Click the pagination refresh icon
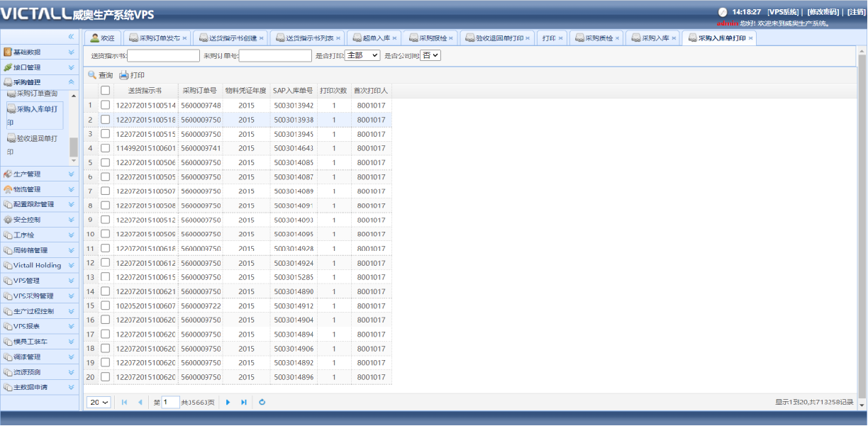The height and width of the screenshot is (426, 868). coord(262,403)
